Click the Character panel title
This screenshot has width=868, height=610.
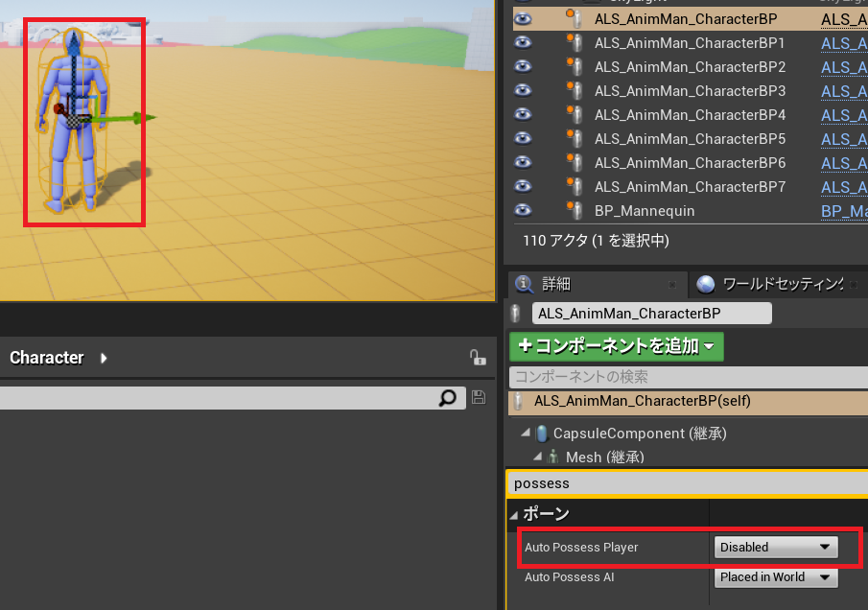tap(46, 358)
